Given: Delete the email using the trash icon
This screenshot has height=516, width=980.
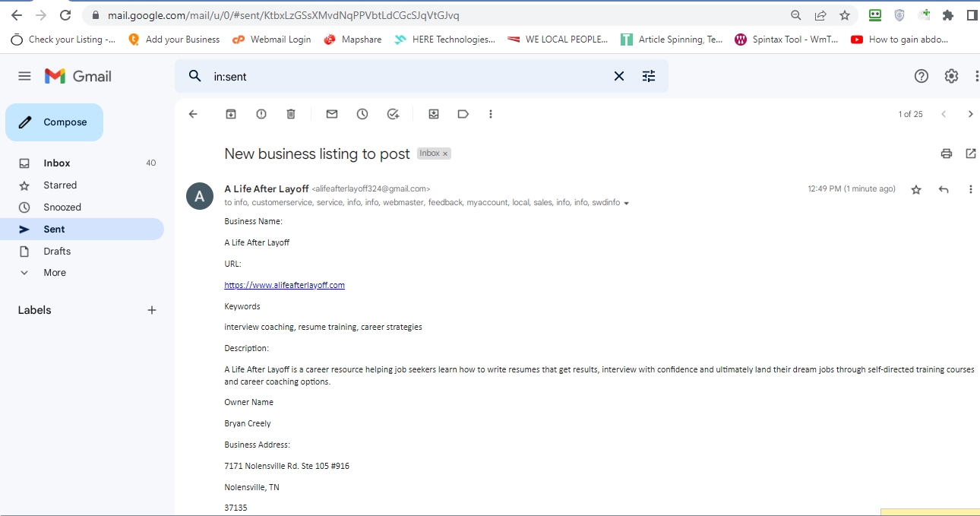Looking at the screenshot, I should [x=291, y=114].
